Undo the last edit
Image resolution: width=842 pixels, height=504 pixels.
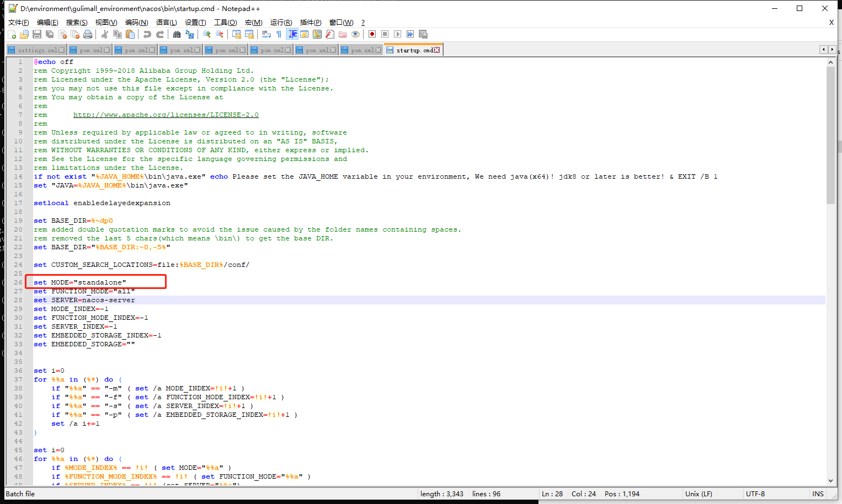point(147,34)
